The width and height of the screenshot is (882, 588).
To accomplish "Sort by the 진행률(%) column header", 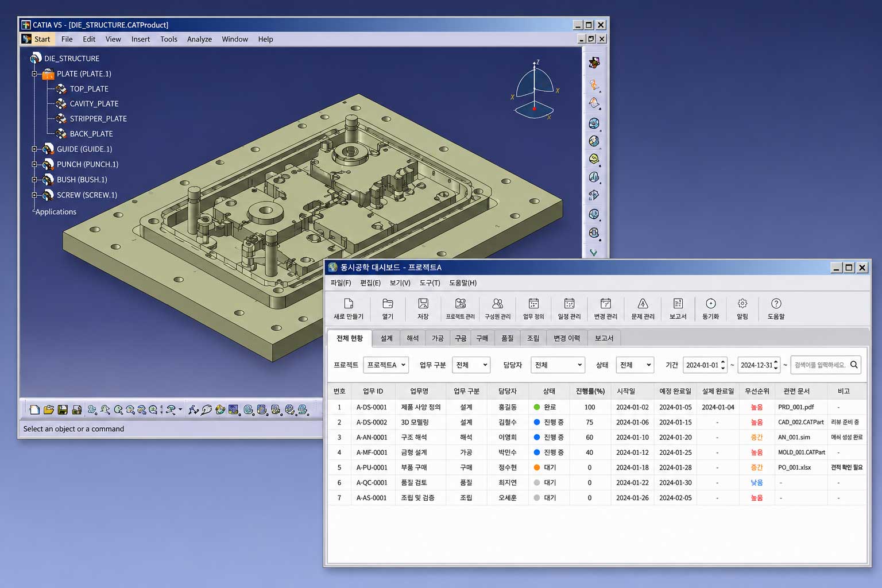I will click(590, 391).
